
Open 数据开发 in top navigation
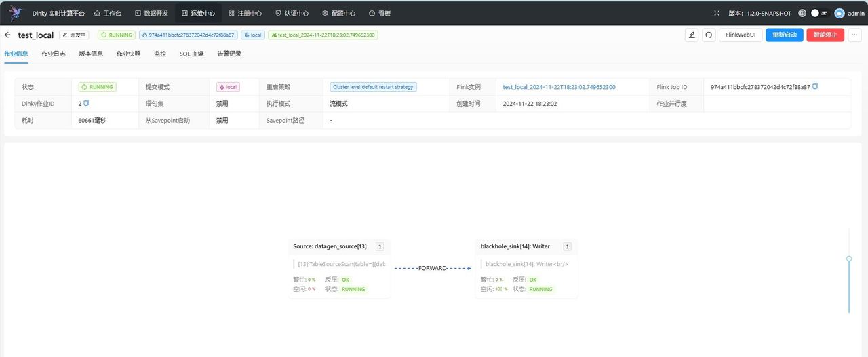151,13
